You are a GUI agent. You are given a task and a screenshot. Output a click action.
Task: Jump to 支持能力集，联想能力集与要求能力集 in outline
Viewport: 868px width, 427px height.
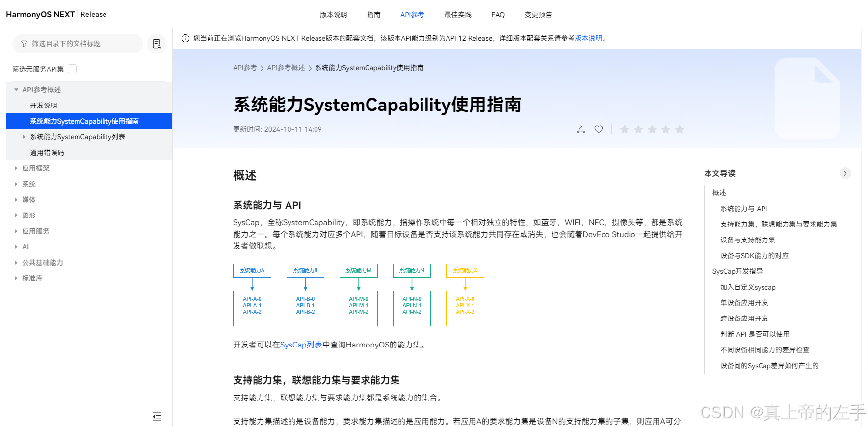[779, 224]
